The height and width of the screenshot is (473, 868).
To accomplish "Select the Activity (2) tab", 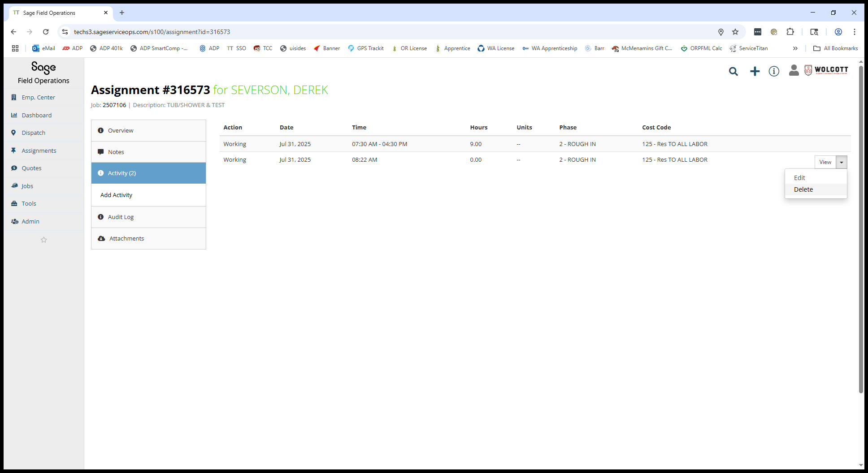I will click(x=148, y=173).
